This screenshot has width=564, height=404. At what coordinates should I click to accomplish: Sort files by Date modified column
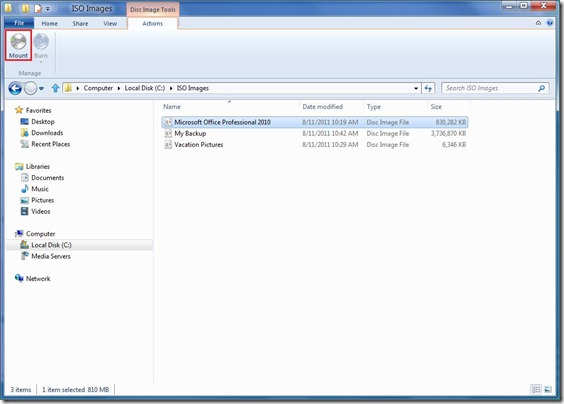coord(331,107)
